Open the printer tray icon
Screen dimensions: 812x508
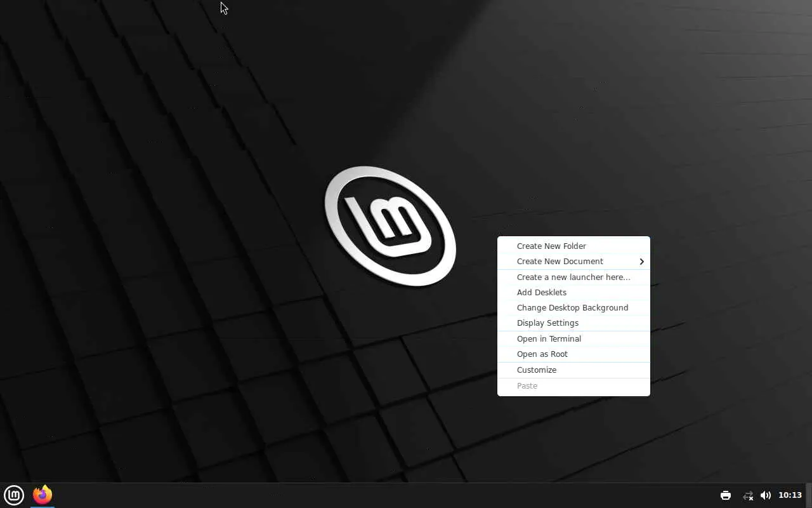click(726, 495)
